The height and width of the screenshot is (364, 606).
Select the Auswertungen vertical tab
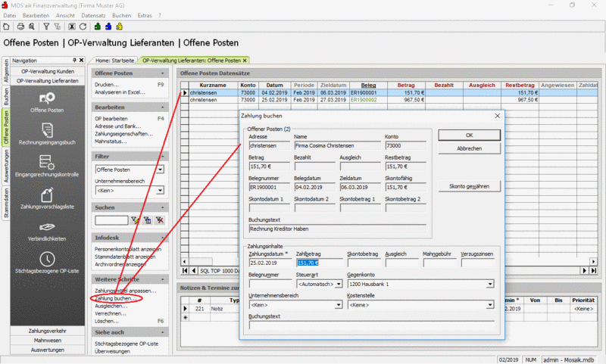pos(6,166)
